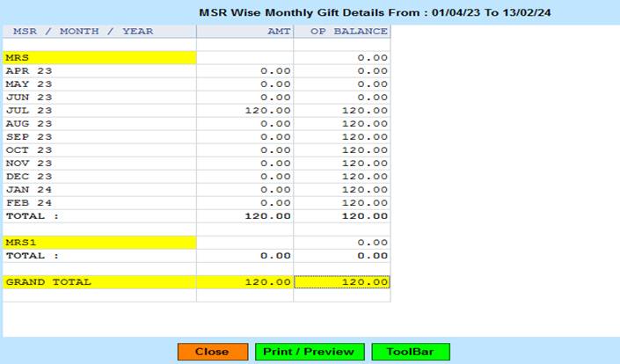This screenshot has height=364, width=620.
Task: Click the yellow MRS1 group row
Action: coord(99,242)
